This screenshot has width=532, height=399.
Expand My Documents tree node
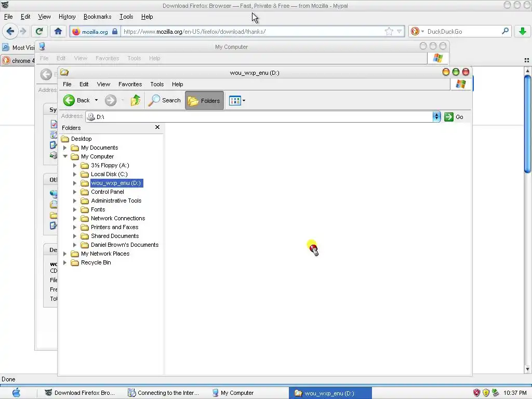click(65, 148)
